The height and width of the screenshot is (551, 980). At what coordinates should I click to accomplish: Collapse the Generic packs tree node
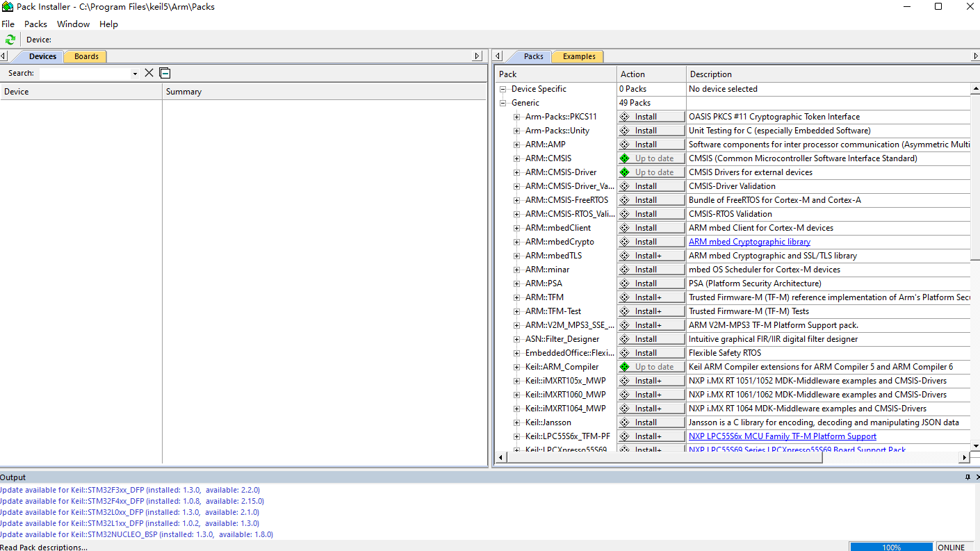tap(503, 103)
